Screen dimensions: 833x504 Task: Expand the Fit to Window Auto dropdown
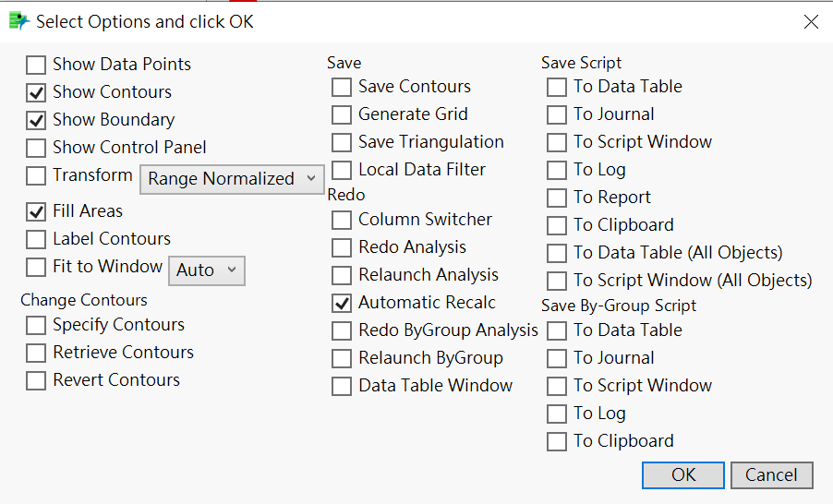coord(207,270)
